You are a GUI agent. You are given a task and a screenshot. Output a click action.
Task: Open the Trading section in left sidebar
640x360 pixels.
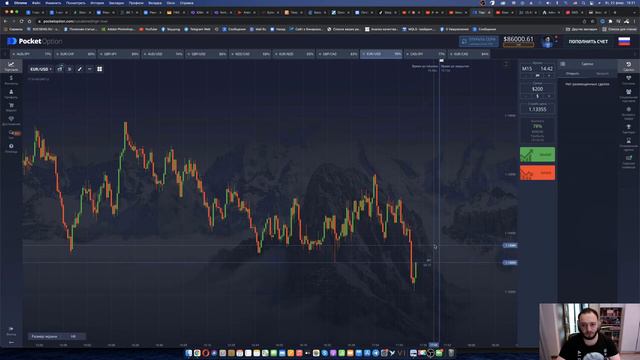click(x=11, y=66)
